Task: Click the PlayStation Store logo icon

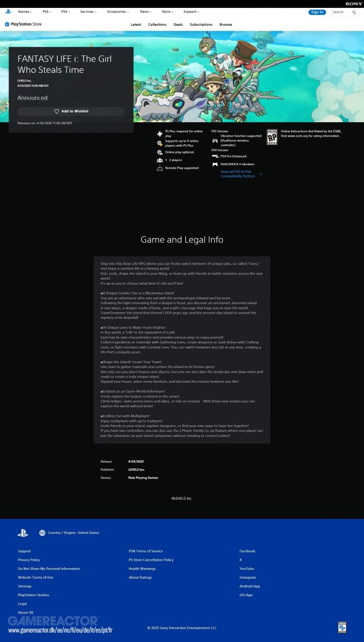Action: (7, 24)
